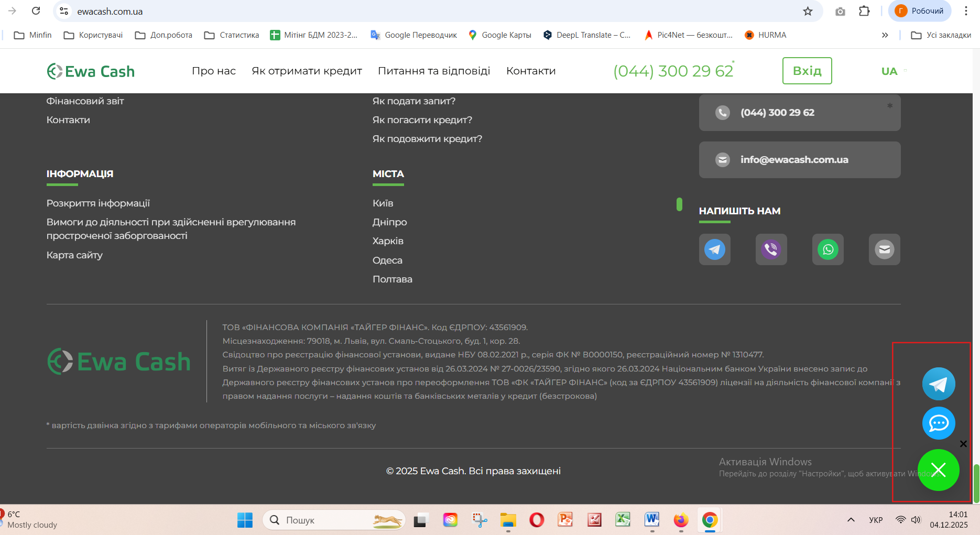Image resolution: width=980 pixels, height=535 pixels.
Task: Click the Пошук taskbar search box
Action: pyautogui.click(x=334, y=520)
